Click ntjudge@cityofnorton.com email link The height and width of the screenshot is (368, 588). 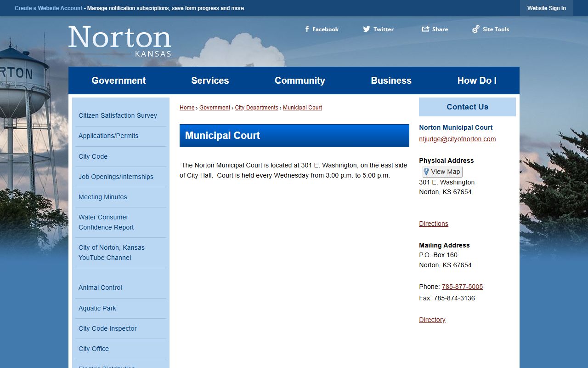[x=458, y=139]
